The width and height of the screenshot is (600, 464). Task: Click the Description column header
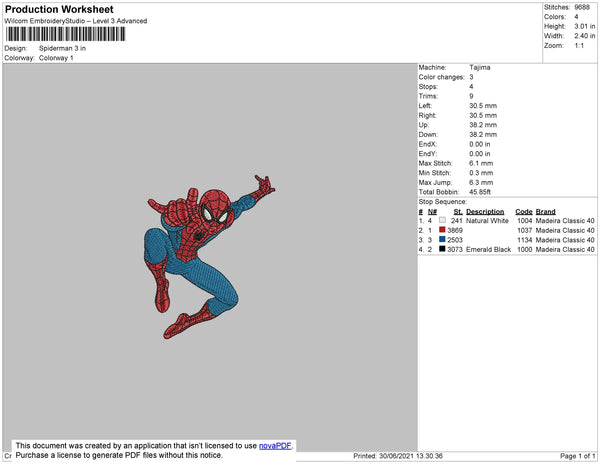[485, 212]
